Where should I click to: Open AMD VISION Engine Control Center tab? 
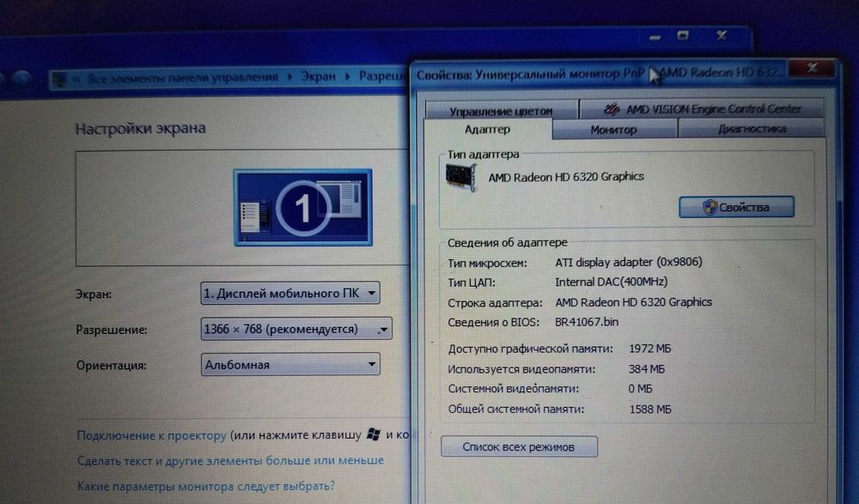point(702,109)
